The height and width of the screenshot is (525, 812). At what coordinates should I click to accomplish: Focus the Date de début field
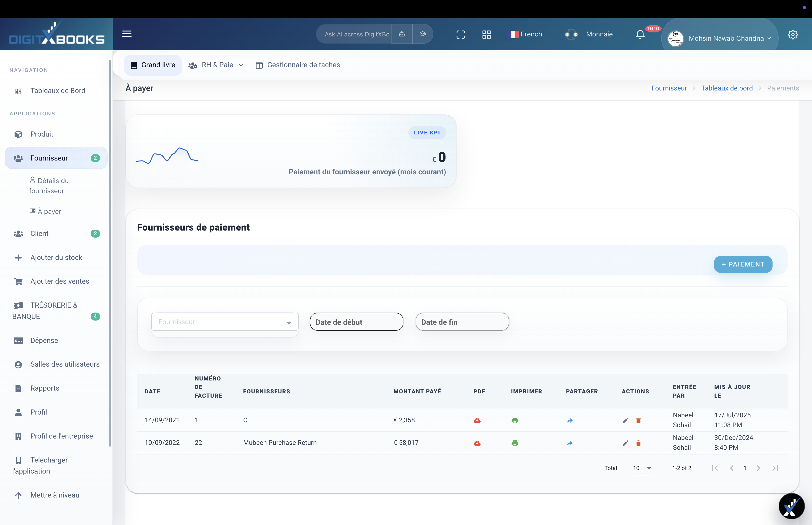[x=356, y=322]
